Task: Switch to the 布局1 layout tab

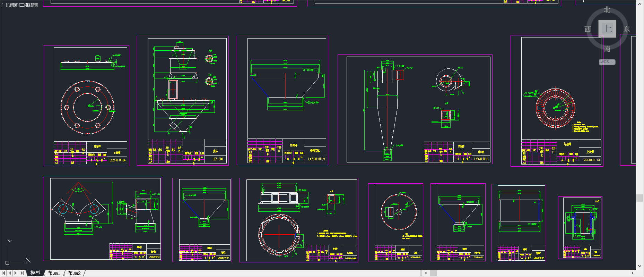Action: (54, 273)
